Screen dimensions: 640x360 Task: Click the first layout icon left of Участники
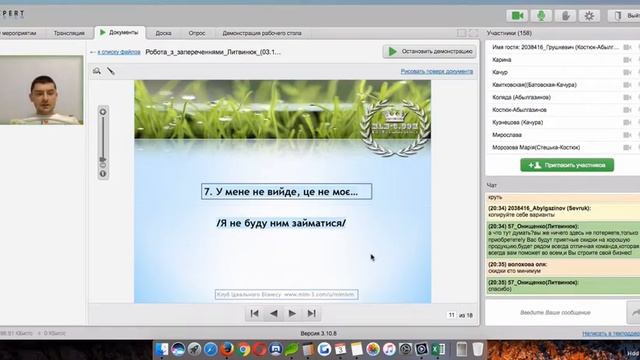coord(462,33)
